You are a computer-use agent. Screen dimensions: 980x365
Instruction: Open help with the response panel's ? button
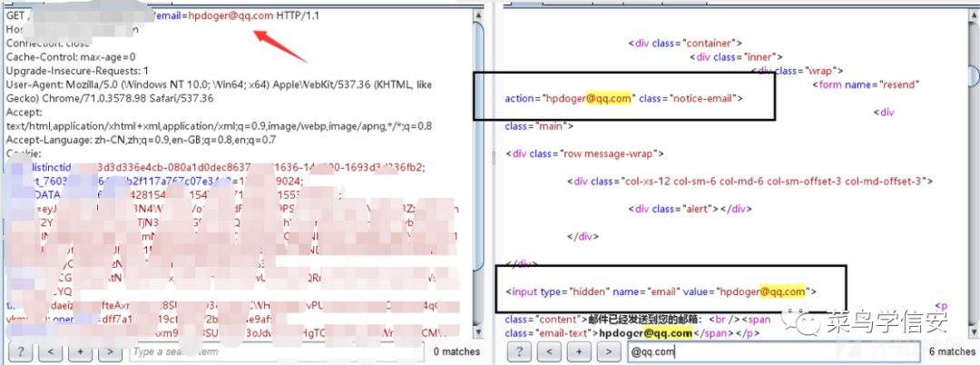pyautogui.click(x=519, y=351)
